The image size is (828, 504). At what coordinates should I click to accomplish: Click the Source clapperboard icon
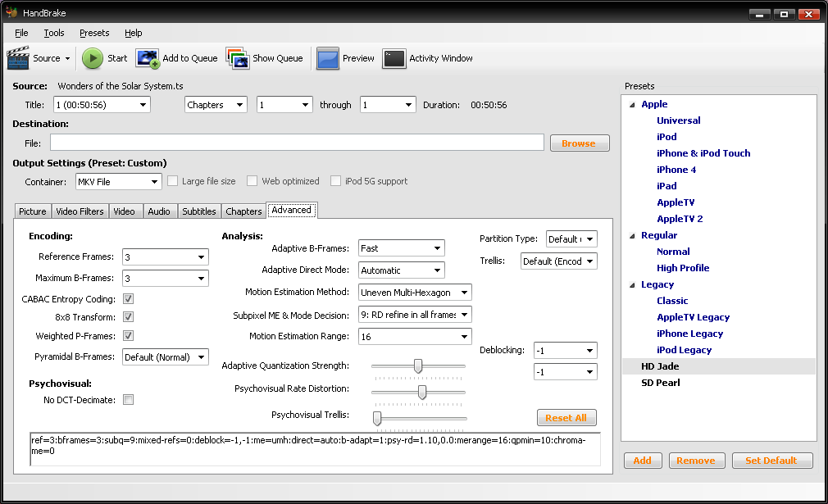pos(18,58)
